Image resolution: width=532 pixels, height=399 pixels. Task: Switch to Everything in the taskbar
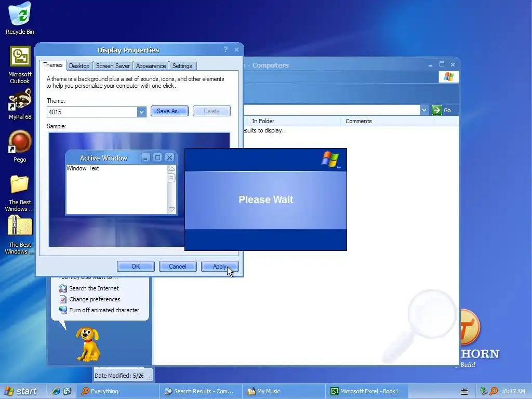click(117, 391)
